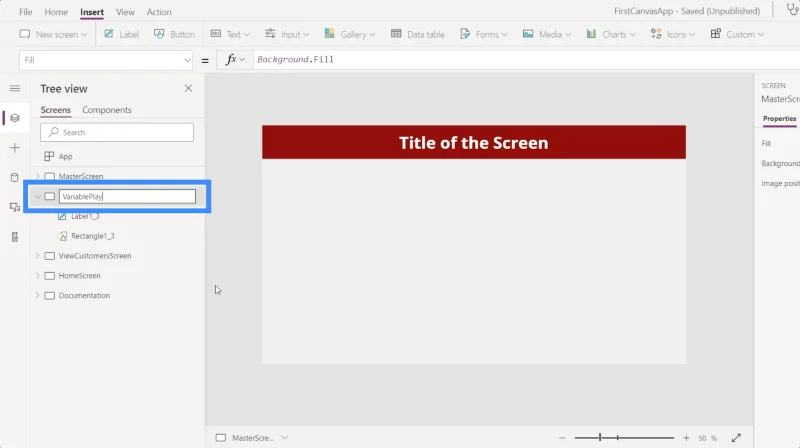800x448 pixels.
Task: Switch to the Screens tab
Action: [56, 110]
